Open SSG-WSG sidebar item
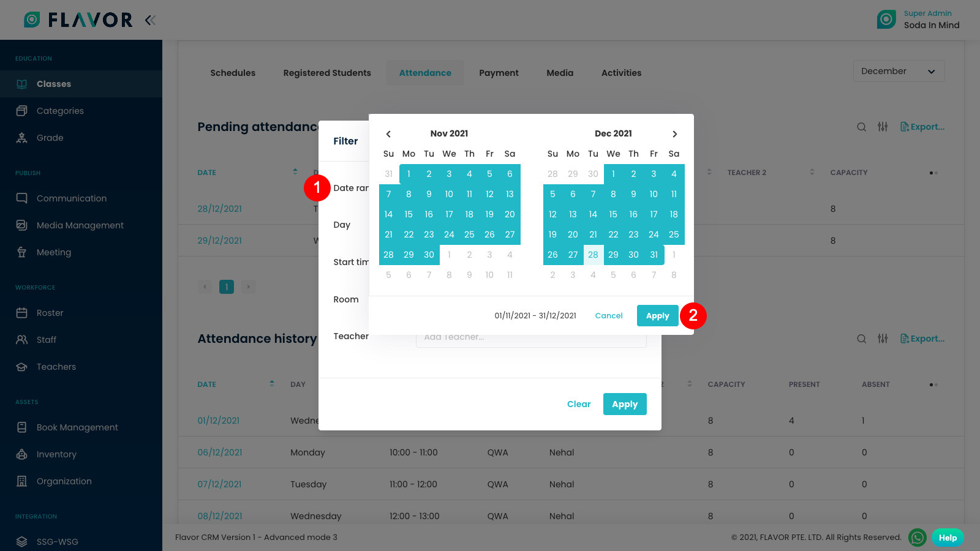The height and width of the screenshot is (551, 980). 81,542
